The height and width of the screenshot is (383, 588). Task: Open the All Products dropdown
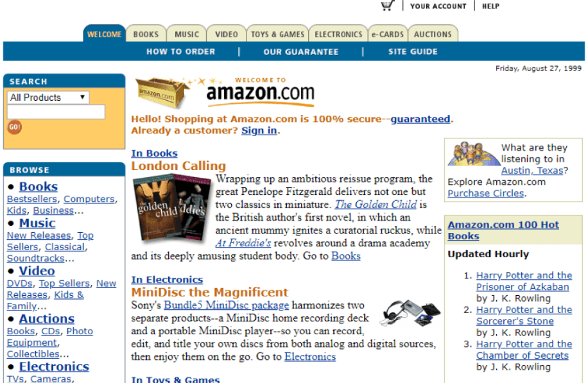(48, 98)
